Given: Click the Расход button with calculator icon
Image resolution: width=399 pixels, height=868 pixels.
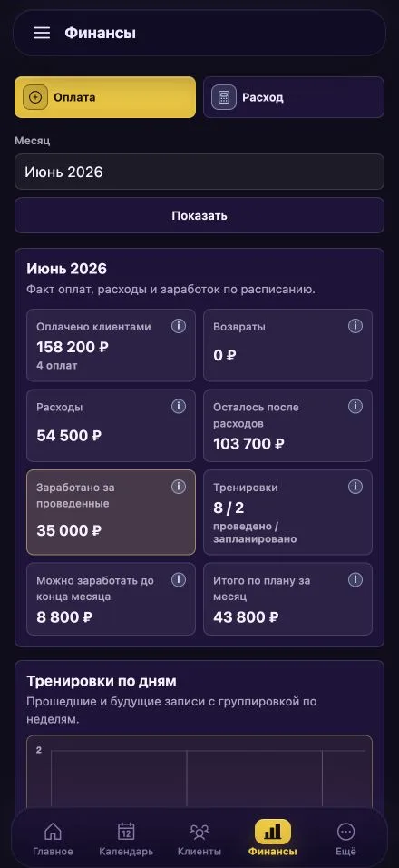Looking at the screenshot, I should tap(294, 97).
